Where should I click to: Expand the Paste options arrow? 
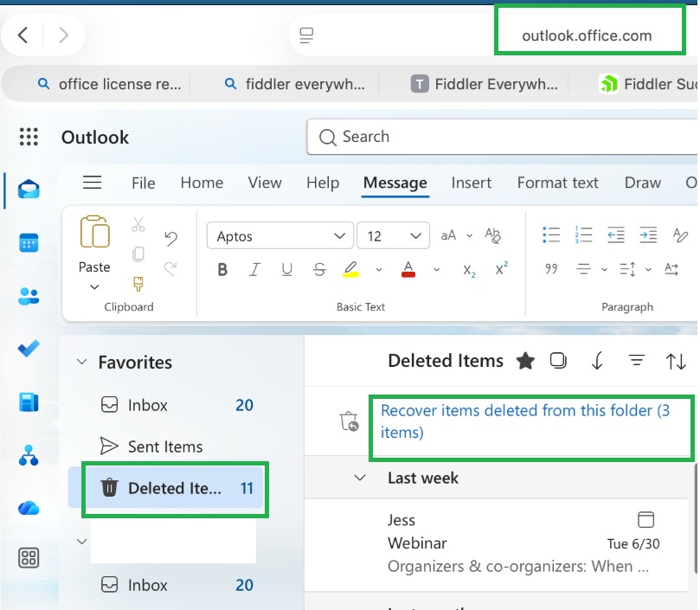pyautogui.click(x=94, y=286)
